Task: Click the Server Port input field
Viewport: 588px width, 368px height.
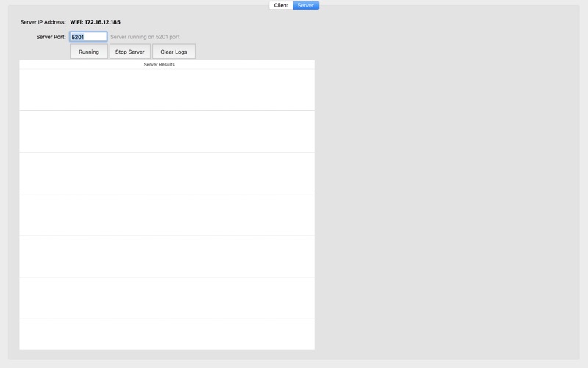Action: (x=88, y=37)
